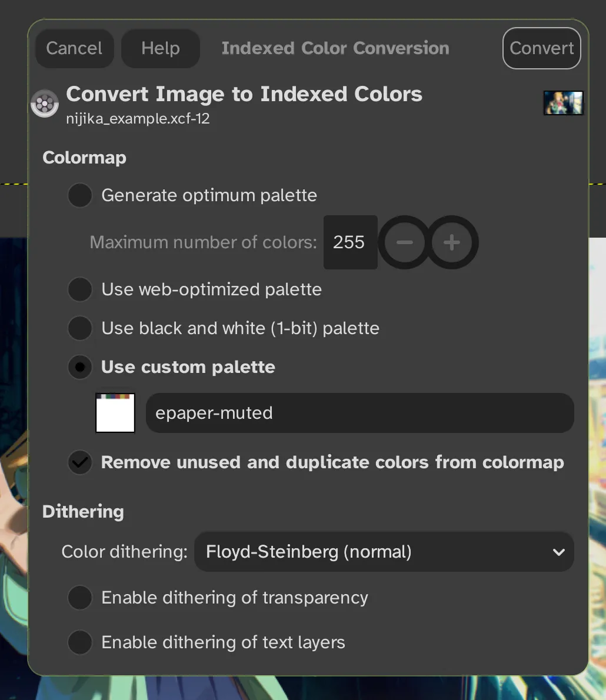Select Use web-optimized palette option
The width and height of the screenshot is (606, 700).
(80, 289)
